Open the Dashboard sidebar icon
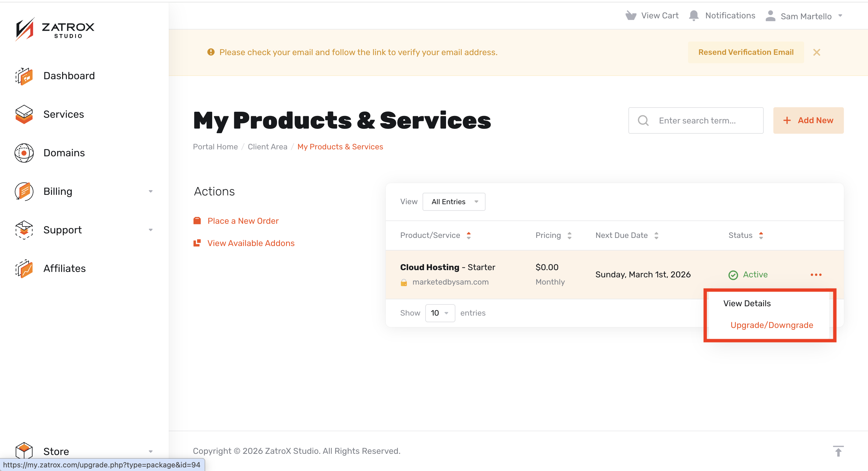The height and width of the screenshot is (471, 868). click(x=24, y=76)
